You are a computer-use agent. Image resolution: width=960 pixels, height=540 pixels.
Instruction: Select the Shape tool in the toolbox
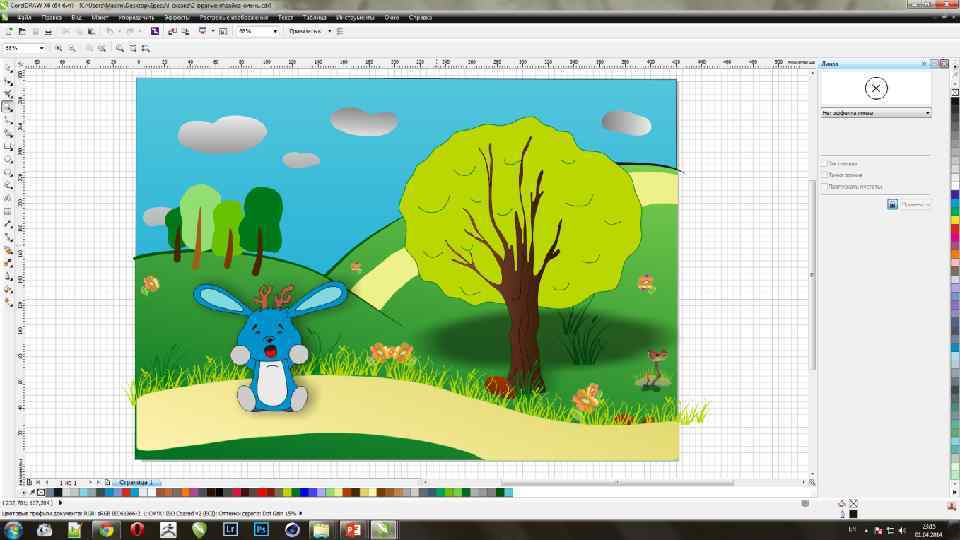[9, 82]
